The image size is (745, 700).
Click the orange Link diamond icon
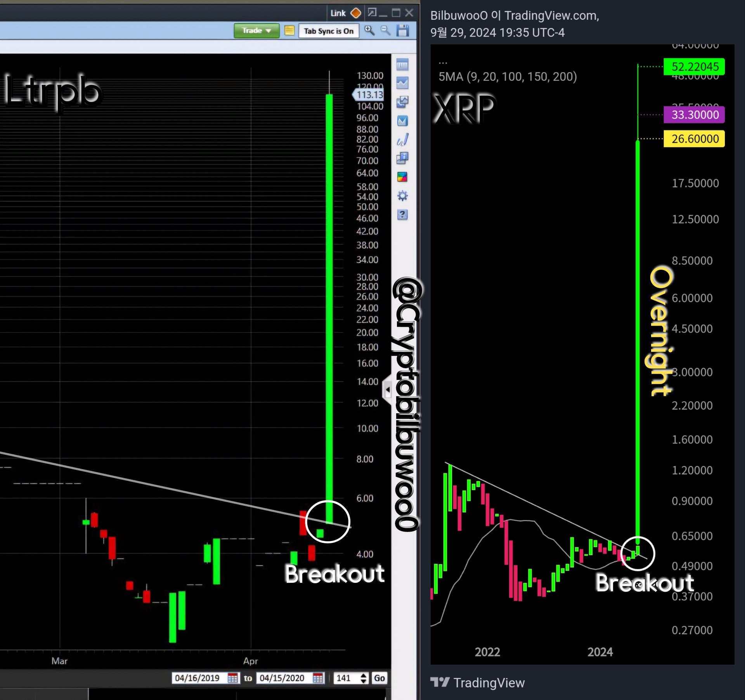[356, 13]
